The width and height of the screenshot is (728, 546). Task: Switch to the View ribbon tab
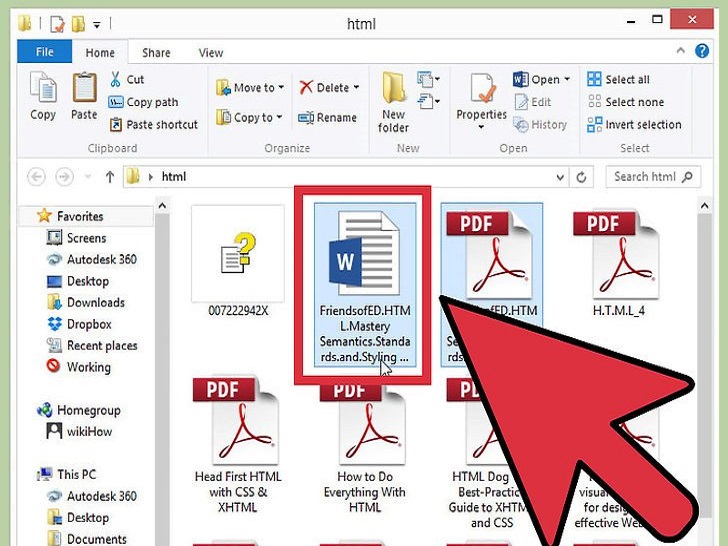click(211, 52)
